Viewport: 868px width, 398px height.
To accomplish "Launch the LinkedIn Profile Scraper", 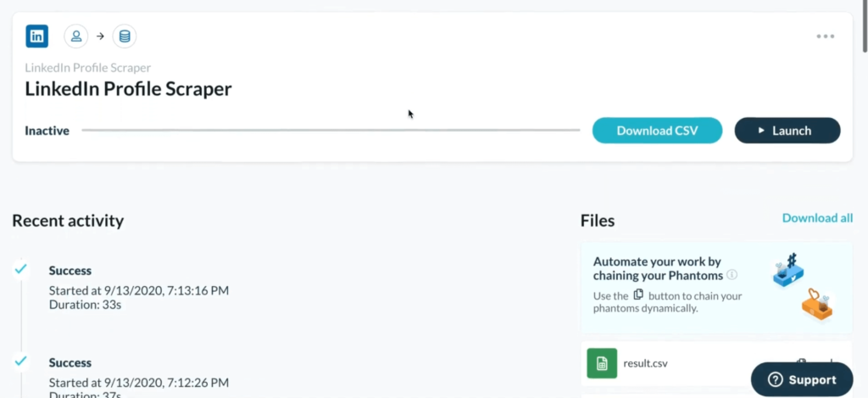I will coord(787,131).
